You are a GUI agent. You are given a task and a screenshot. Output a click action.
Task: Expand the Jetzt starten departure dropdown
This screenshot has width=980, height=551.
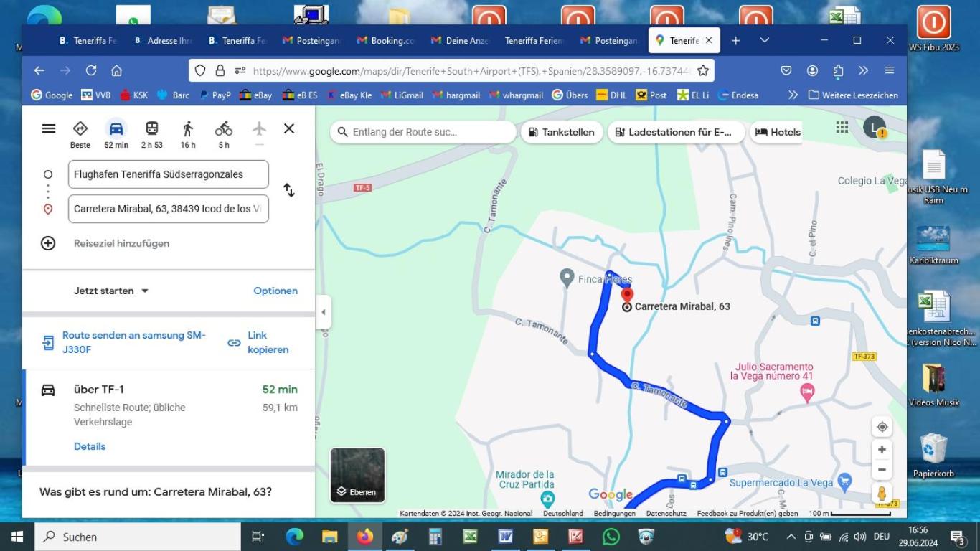pos(111,291)
